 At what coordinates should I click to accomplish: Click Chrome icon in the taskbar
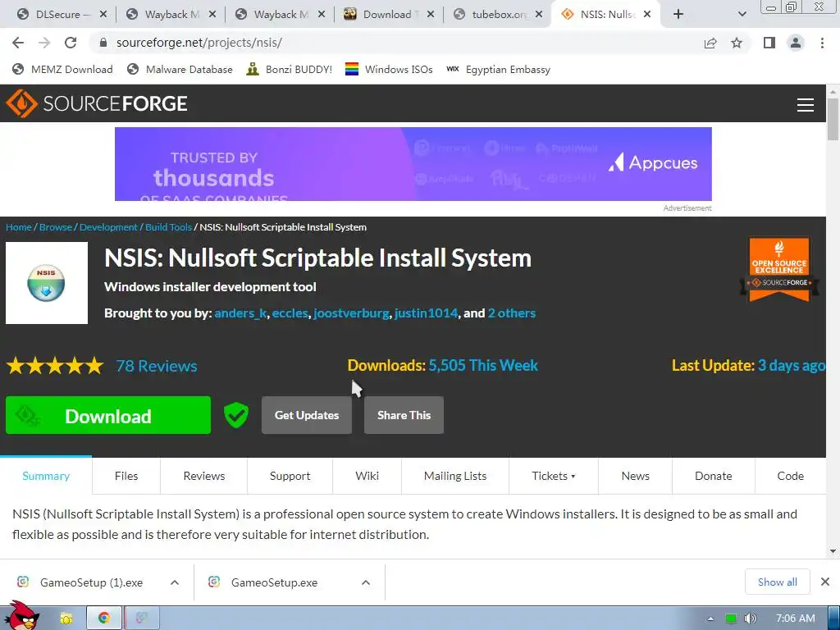click(x=104, y=619)
